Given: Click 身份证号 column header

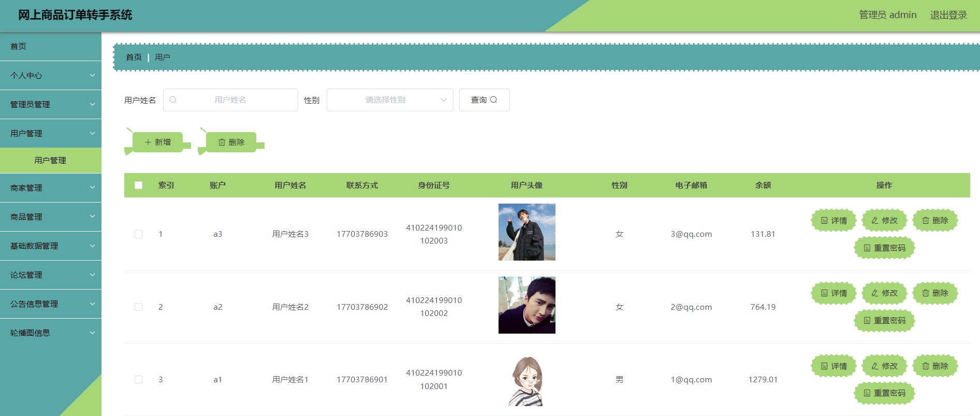Looking at the screenshot, I should click(434, 185).
